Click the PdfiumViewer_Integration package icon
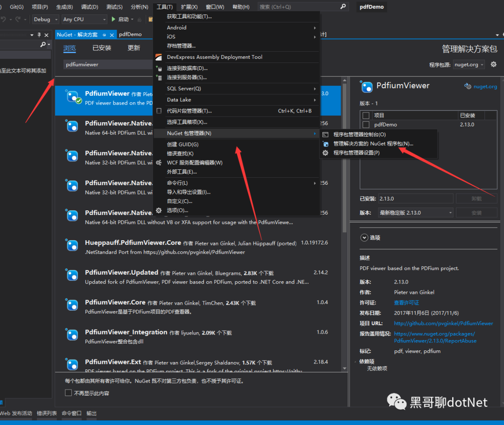This screenshot has height=425, width=504. click(x=72, y=335)
